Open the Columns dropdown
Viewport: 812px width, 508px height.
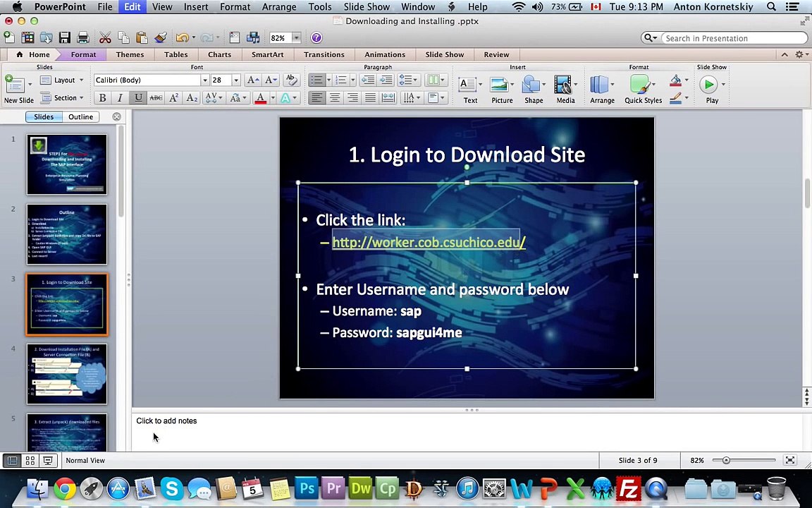pos(436,80)
